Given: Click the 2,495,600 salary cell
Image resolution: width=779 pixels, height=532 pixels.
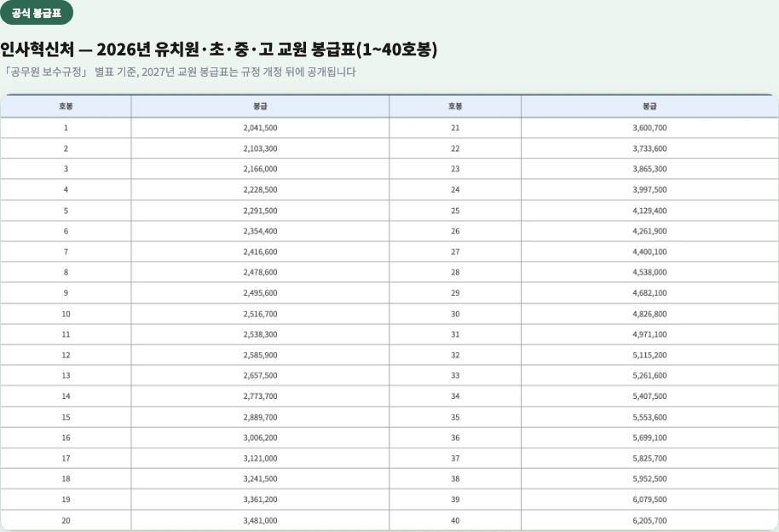Looking at the screenshot, I should (260, 293).
